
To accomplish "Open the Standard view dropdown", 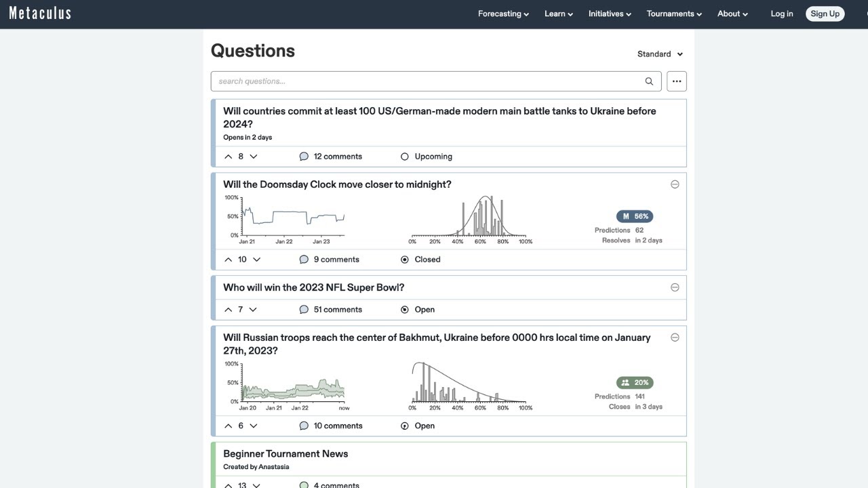I will 660,54.
